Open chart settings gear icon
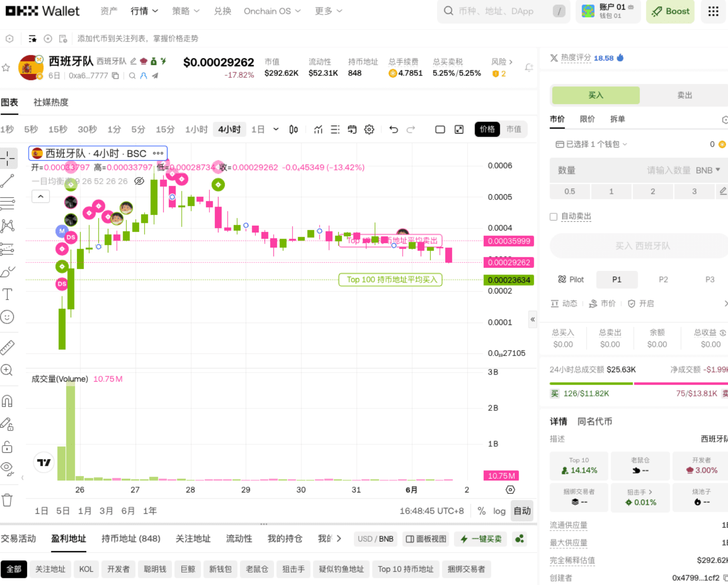The width and height of the screenshot is (728, 585). (369, 129)
